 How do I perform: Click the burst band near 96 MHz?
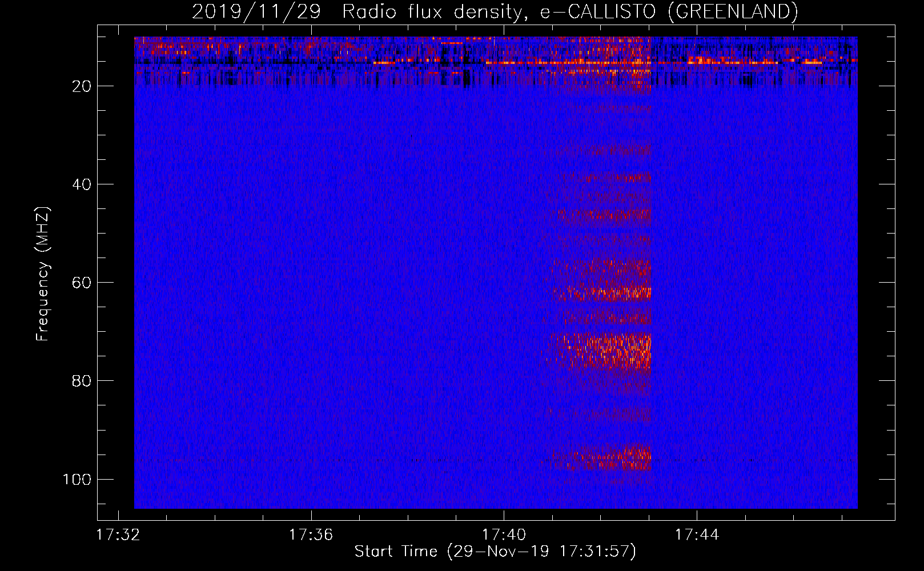pyautogui.click(x=597, y=457)
